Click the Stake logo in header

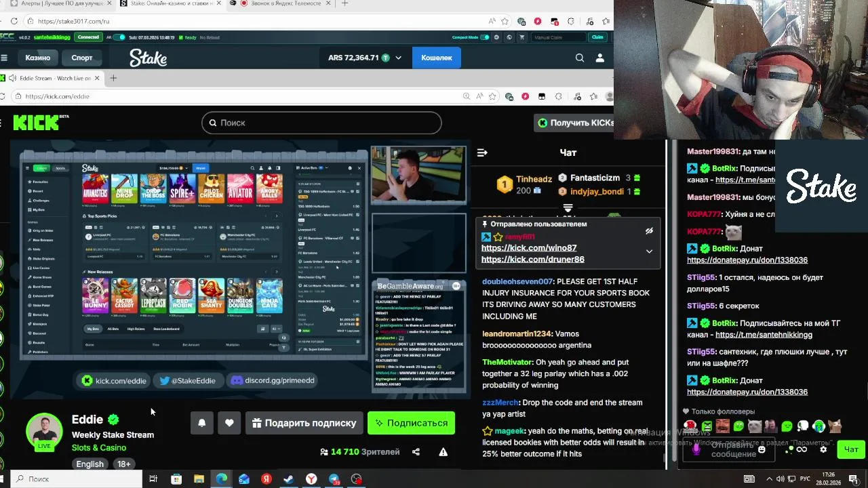pyautogui.click(x=148, y=58)
